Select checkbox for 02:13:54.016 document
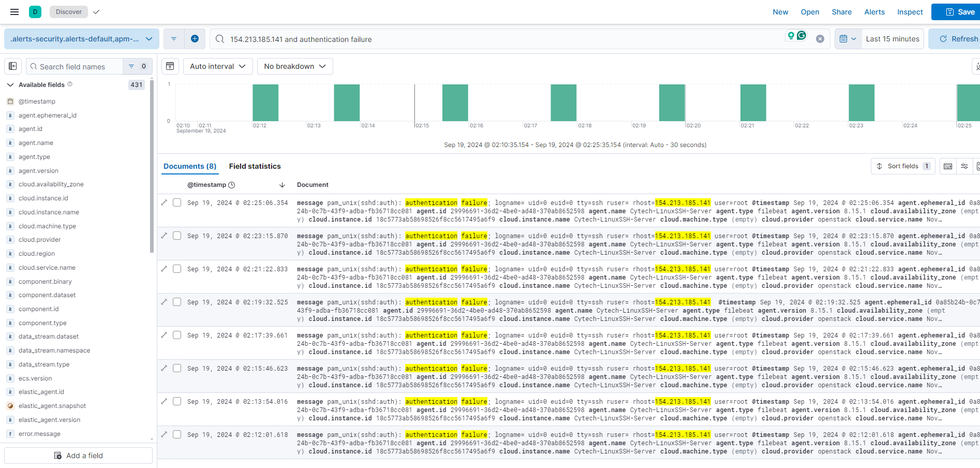The image size is (980, 468). (177, 401)
